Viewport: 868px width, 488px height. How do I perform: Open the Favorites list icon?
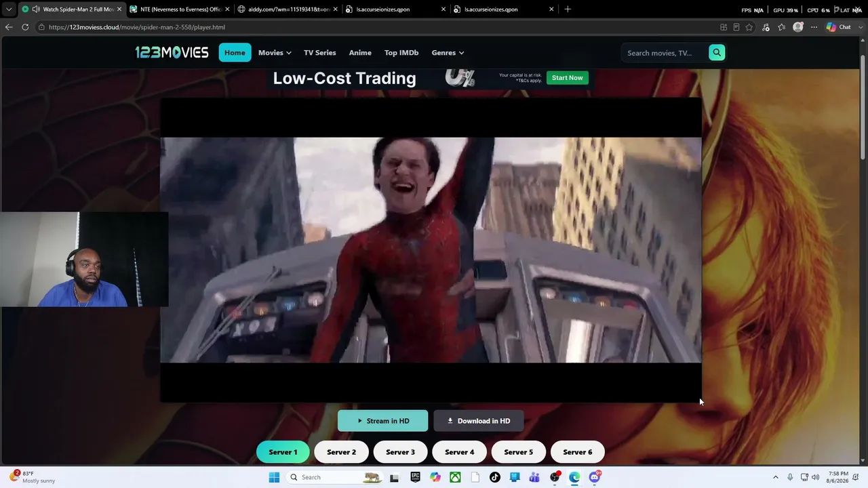782,27
